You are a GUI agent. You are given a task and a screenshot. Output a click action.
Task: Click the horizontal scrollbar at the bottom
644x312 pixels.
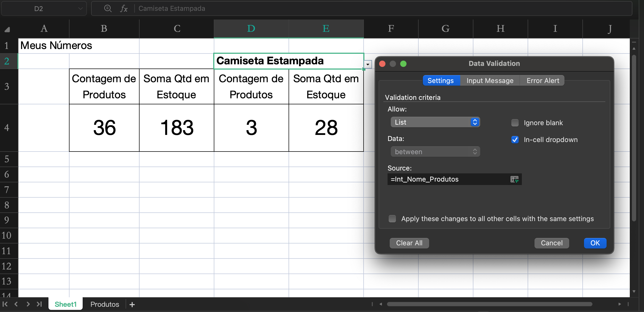tap(489, 304)
